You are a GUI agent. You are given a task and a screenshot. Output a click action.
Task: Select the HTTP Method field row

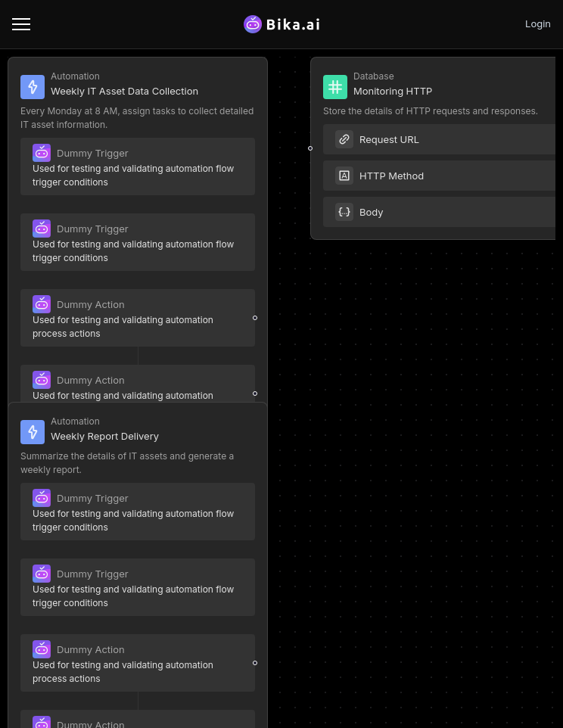439,176
